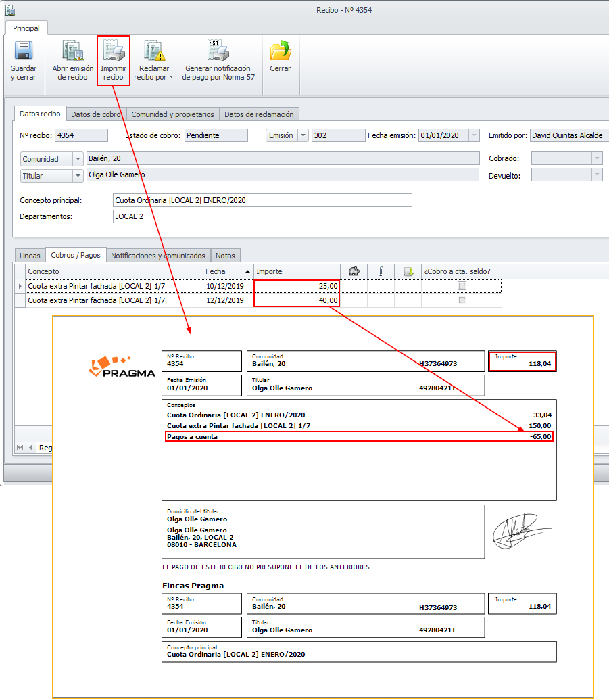Open Notificaciones y comunicados tab
This screenshot has height=700, width=609.
click(x=158, y=256)
